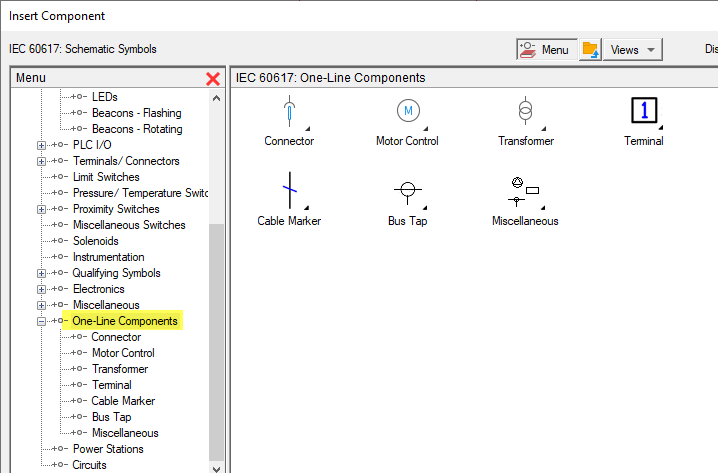The height and width of the screenshot is (473, 718).
Task: Open the Miscellaneous symbols icon in panel
Action: (525, 192)
